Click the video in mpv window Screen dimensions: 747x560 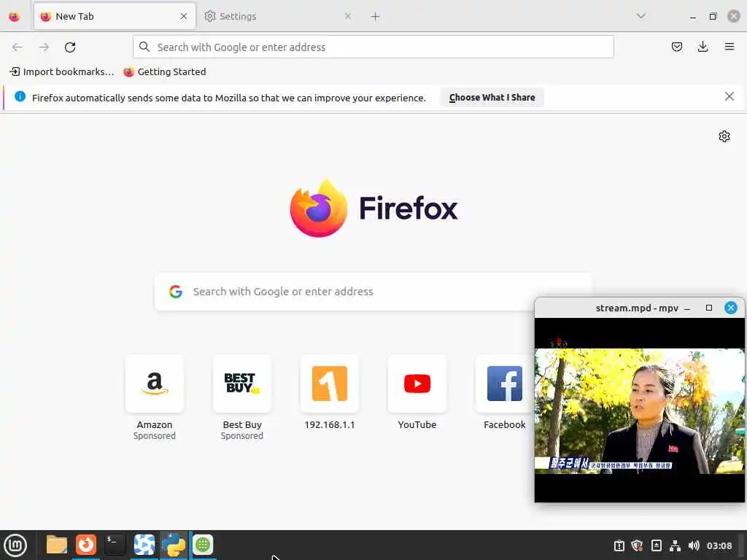click(639, 411)
